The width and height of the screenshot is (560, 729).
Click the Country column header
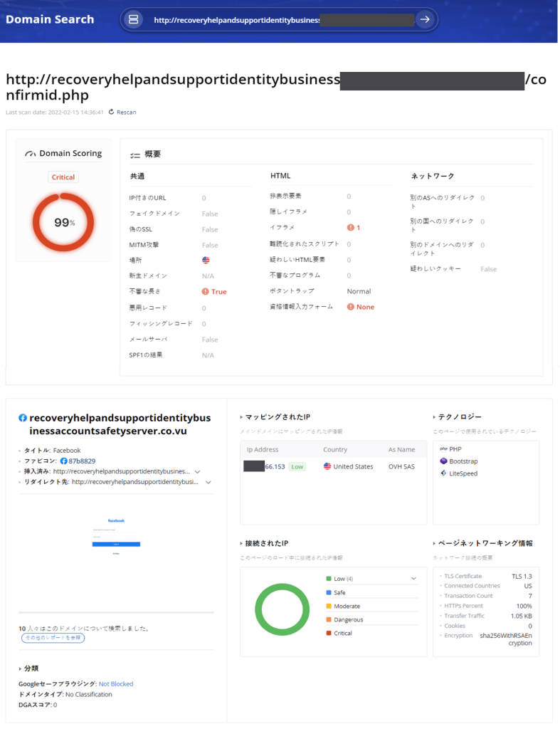(335, 450)
